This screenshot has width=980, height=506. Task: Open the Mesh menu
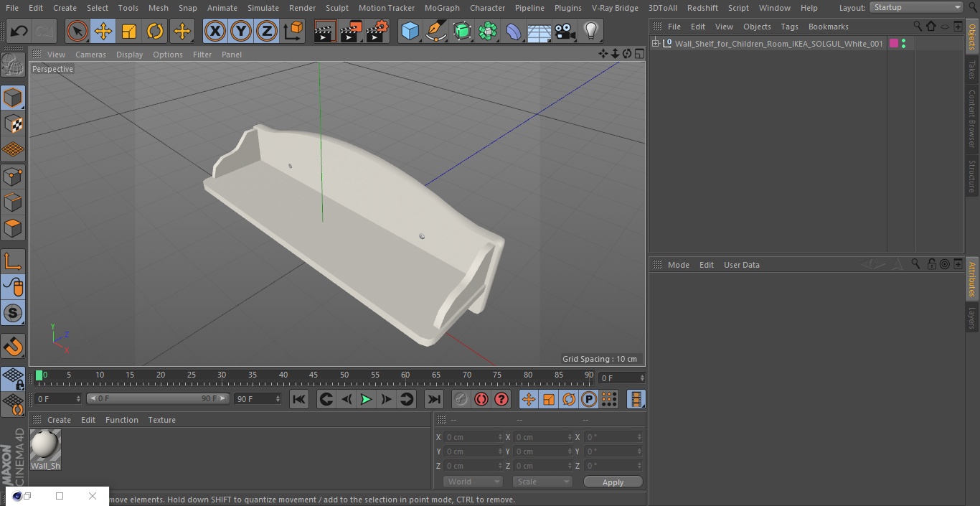(159, 8)
